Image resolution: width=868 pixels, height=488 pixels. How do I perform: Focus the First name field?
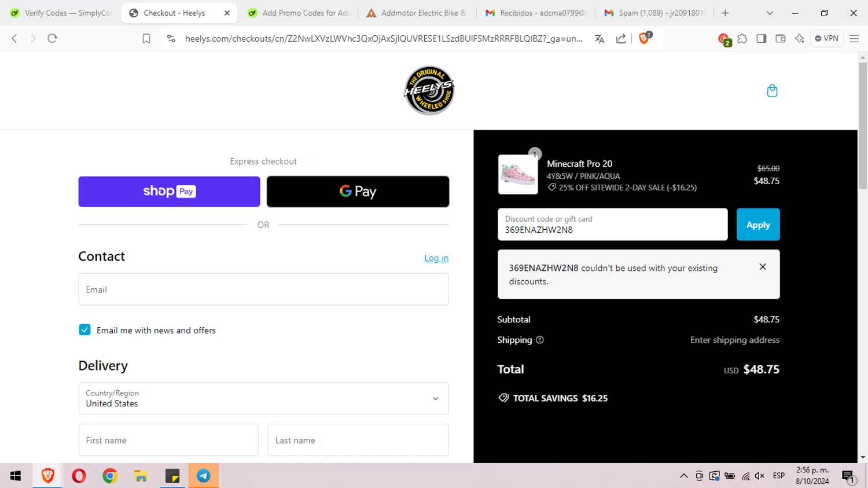coord(168,440)
